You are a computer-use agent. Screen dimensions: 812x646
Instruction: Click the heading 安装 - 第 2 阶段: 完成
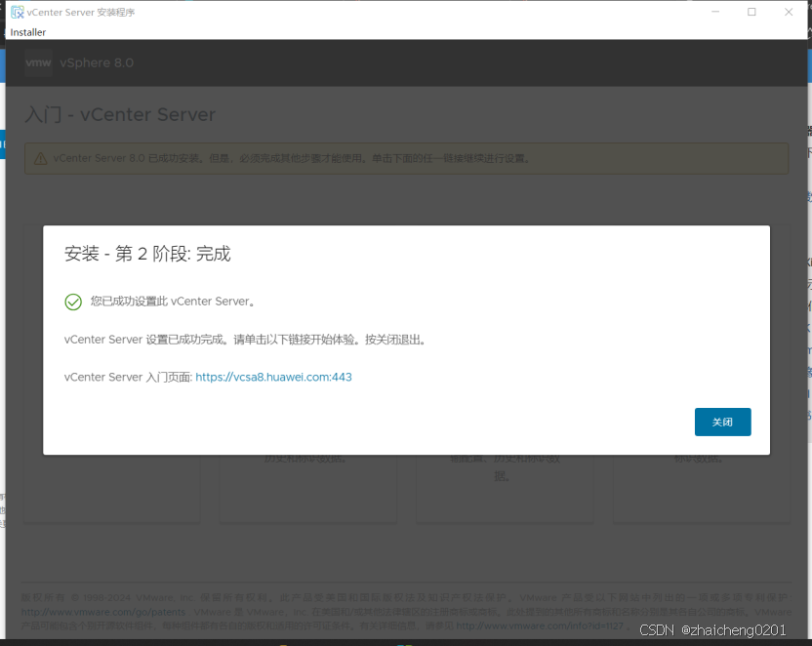(x=147, y=254)
